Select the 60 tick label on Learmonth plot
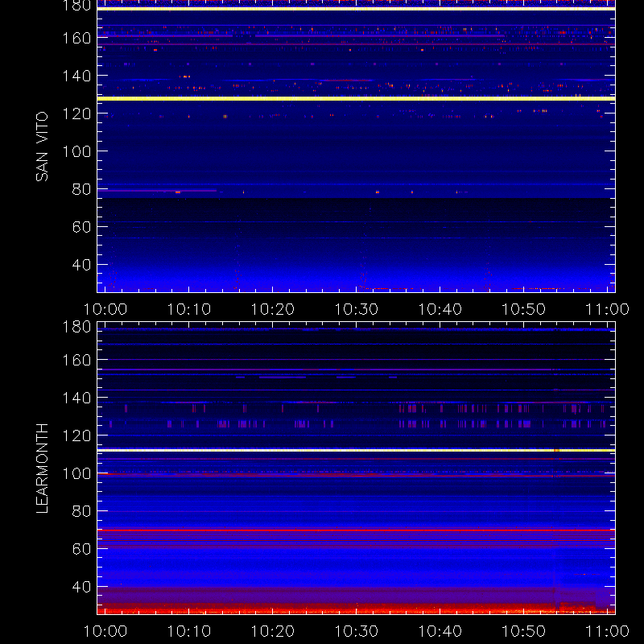Image resolution: width=644 pixels, height=644 pixels. tap(81, 549)
